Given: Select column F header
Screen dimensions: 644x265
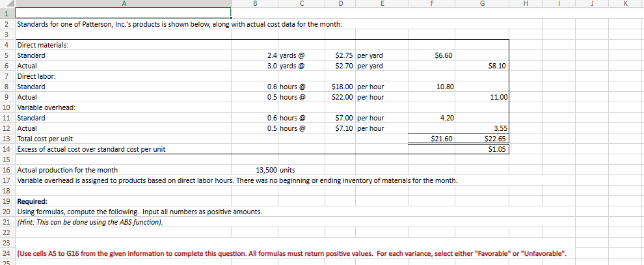Looking at the screenshot, I should click(x=432, y=4).
